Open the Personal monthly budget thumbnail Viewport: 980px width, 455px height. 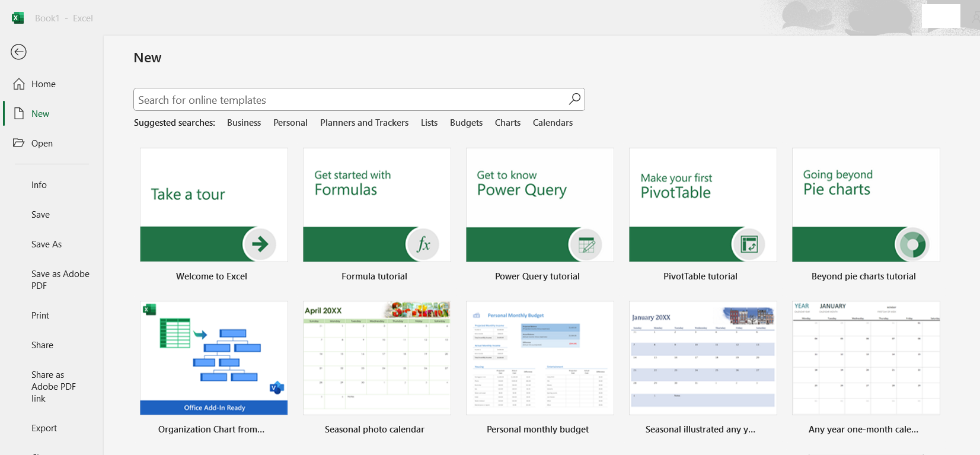540,358
